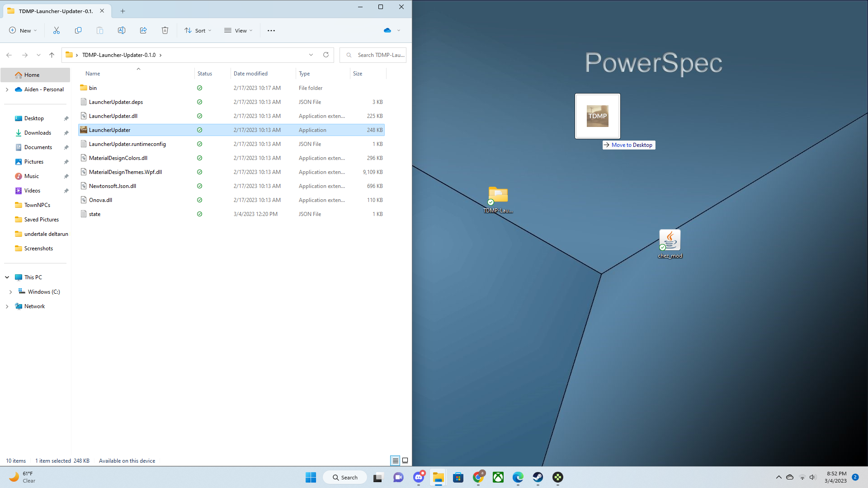
Task: Click the Share icon in toolbar
Action: 143,30
